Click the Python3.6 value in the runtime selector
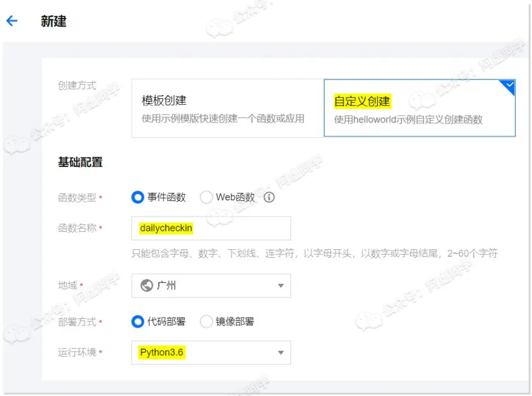 [162, 353]
